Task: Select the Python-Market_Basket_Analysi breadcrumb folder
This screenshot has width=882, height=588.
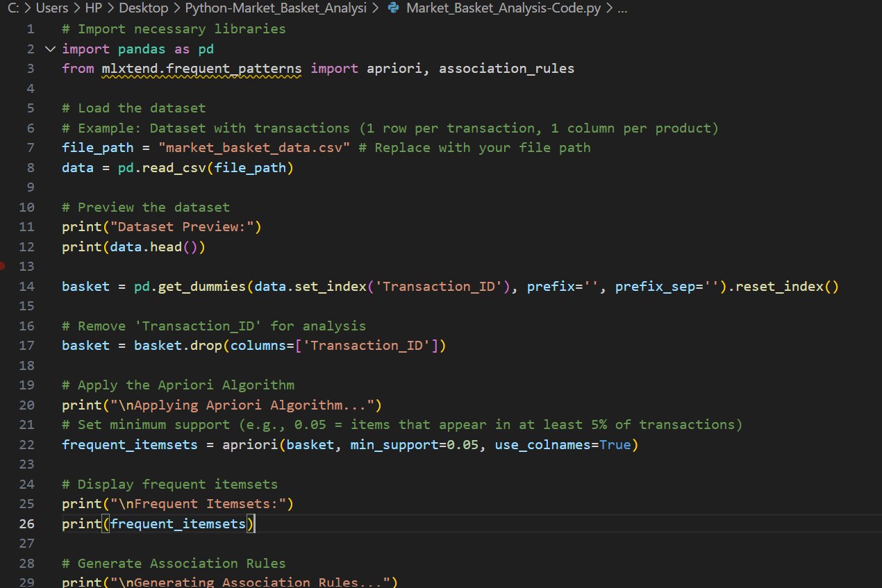Action: pos(275,8)
